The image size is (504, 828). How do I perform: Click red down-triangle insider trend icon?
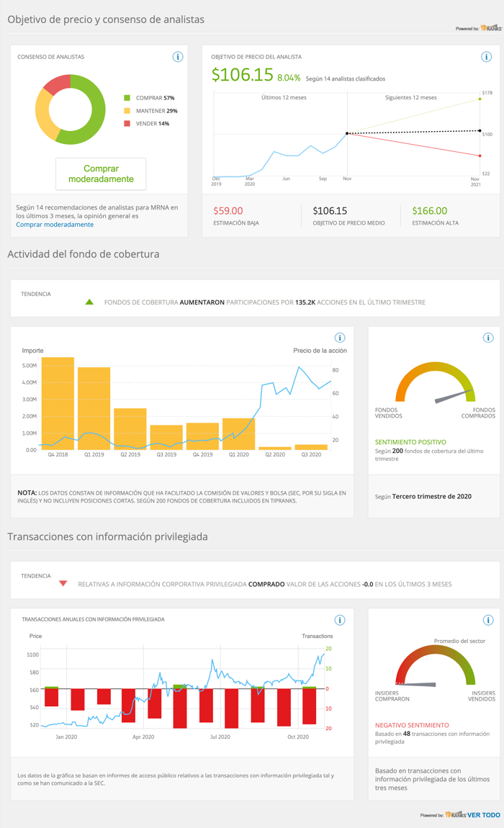click(63, 583)
